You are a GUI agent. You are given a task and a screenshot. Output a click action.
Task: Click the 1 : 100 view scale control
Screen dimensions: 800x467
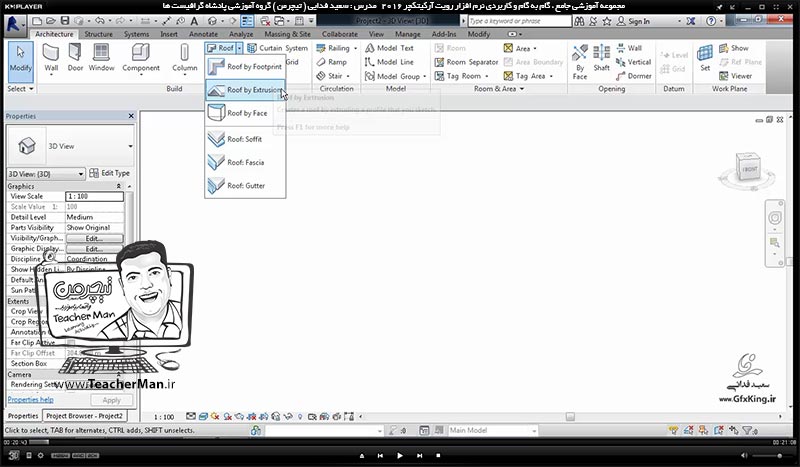(x=164, y=417)
